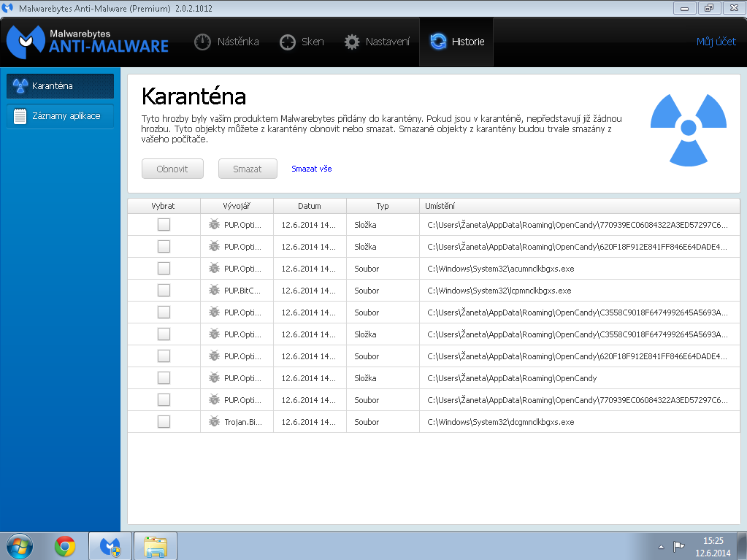Click the bug icon in the C3558C90 Soubor row

pyautogui.click(x=215, y=312)
